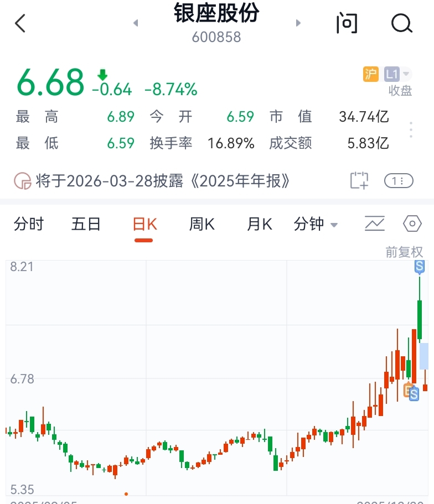Tap the 8.21 price axis label
The height and width of the screenshot is (504, 434).
pyautogui.click(x=22, y=267)
